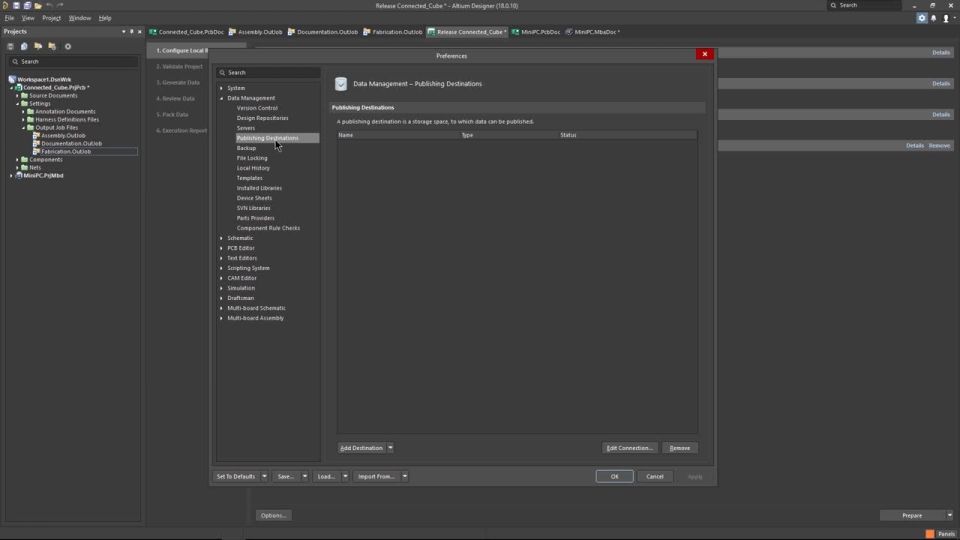Click the Nets folder icon
This screenshot has width=960, height=540.
tap(24, 167)
